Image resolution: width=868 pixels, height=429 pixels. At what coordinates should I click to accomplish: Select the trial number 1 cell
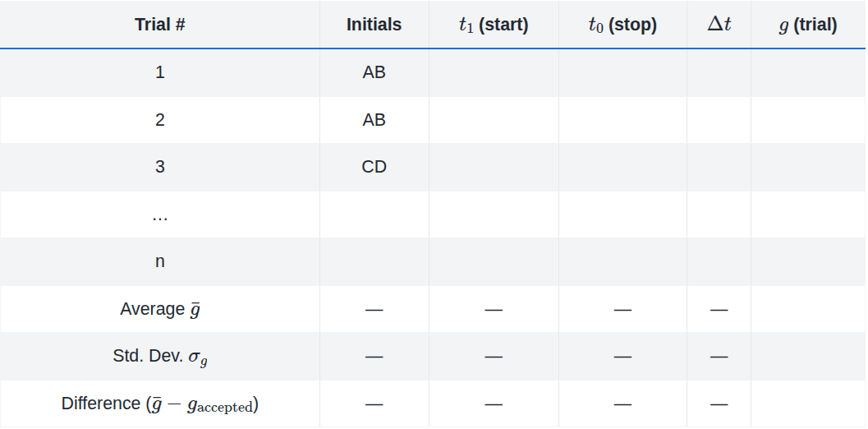click(x=160, y=72)
